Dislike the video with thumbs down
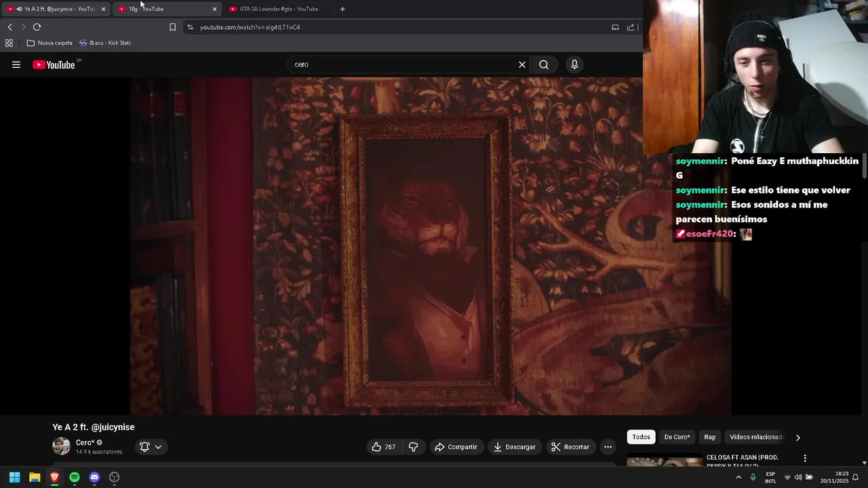The image size is (868, 488). 413,447
